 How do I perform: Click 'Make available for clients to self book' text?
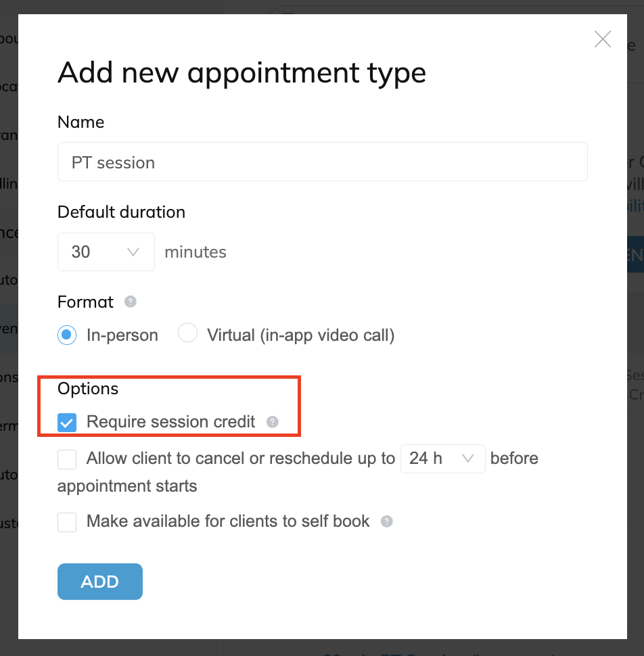[228, 521]
